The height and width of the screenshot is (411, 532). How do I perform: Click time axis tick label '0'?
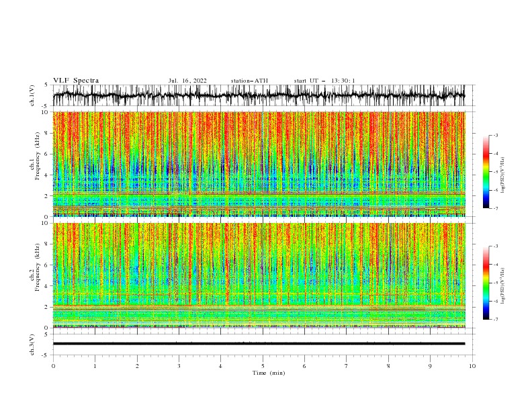[53, 366]
